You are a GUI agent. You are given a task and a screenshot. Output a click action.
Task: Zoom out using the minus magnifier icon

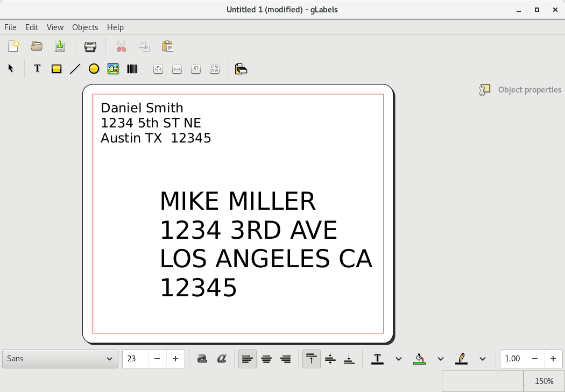click(x=177, y=69)
